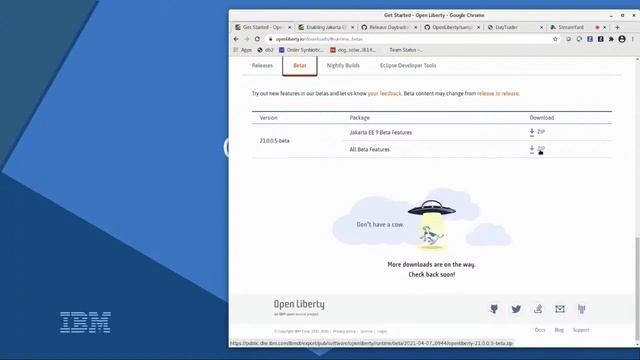
Task: Open the Nightly Builds tab
Action: point(343,65)
